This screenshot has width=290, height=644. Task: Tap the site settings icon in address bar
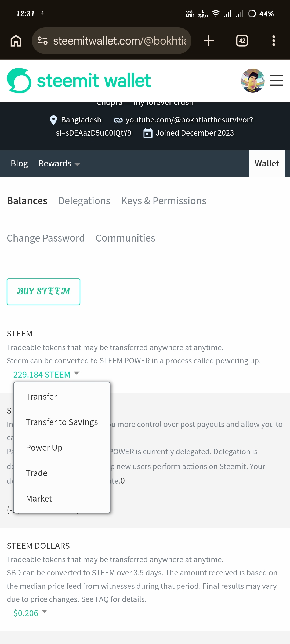tap(42, 41)
